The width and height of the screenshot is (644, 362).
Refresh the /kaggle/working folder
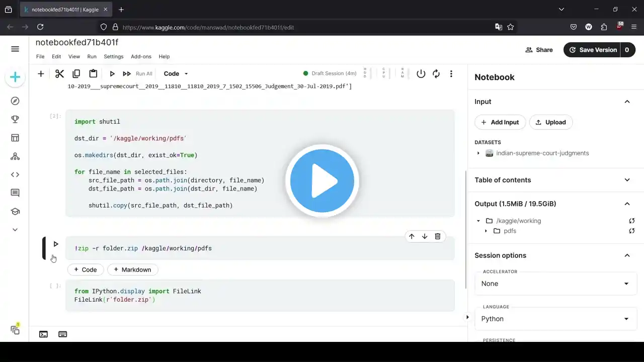(x=632, y=221)
